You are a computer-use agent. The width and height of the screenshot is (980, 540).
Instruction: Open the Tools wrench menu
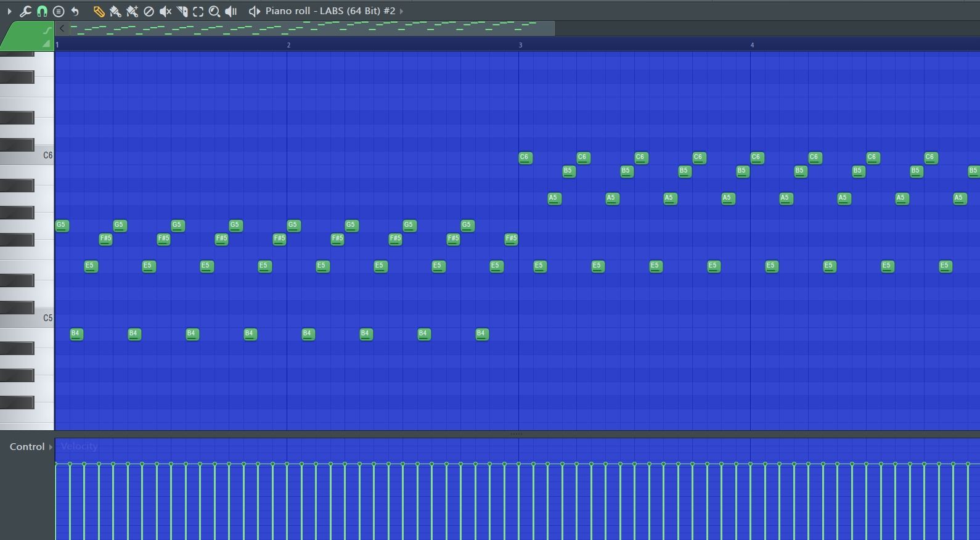coord(25,11)
